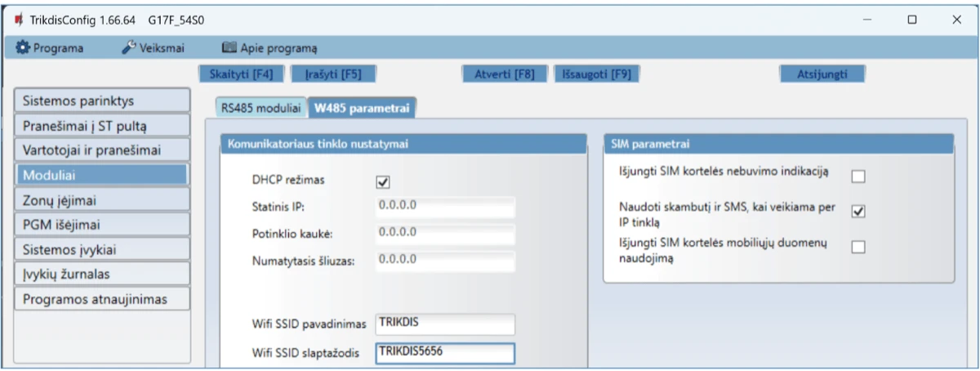
Task: Check Išjungti SIM kortelės mobiliųjų duomenų naudojimą
Action: (857, 248)
